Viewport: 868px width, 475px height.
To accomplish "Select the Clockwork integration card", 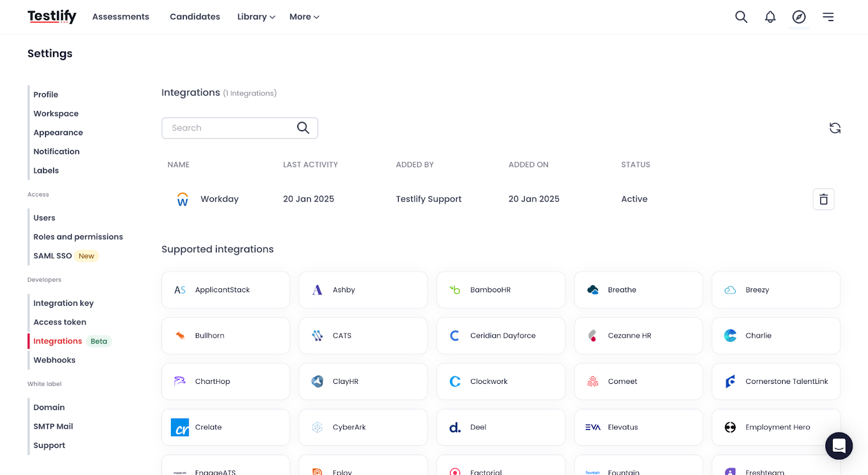I will (x=501, y=382).
